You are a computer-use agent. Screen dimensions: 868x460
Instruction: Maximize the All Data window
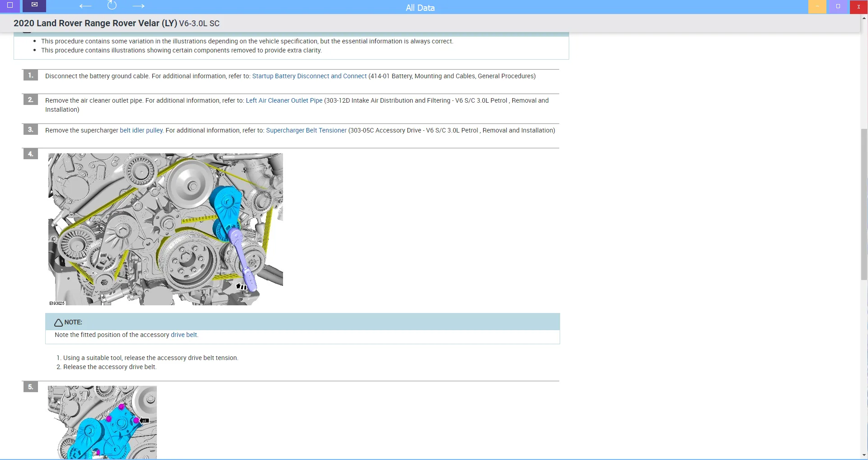(x=838, y=7)
